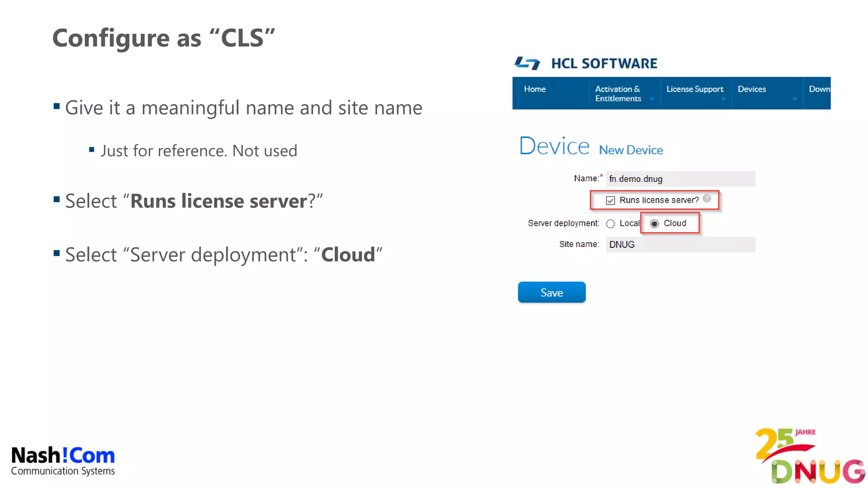
Task: Click the bullet 'Just for reference. Not used'
Action: pos(199,151)
